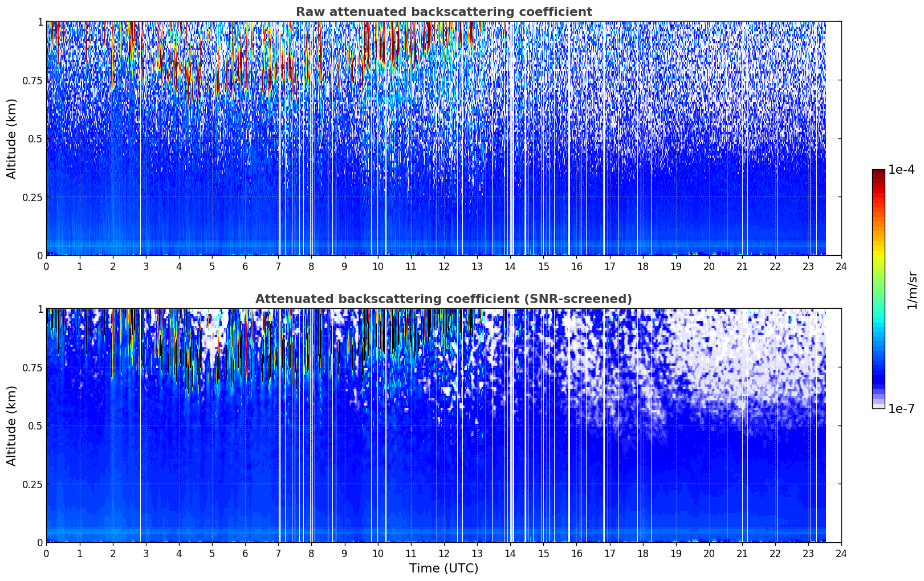This screenshot has height=581, width=924.
Task: Click the lower plot's 'Altitude (km)' label
Action: (x=12, y=425)
